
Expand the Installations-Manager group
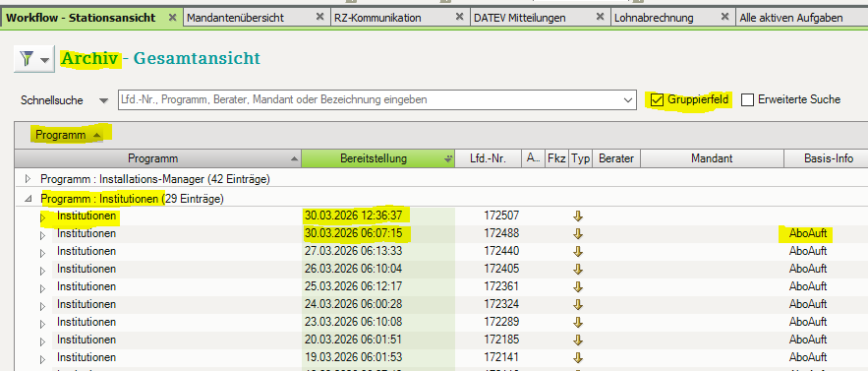tap(29, 179)
